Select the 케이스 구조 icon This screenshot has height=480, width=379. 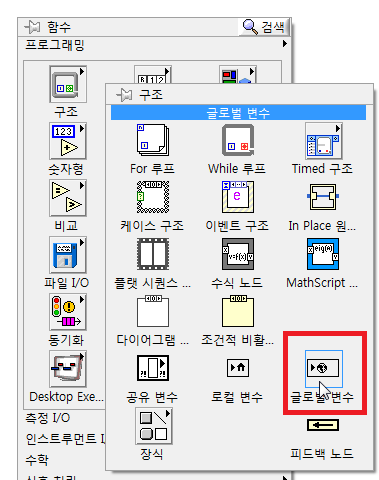pos(153,197)
